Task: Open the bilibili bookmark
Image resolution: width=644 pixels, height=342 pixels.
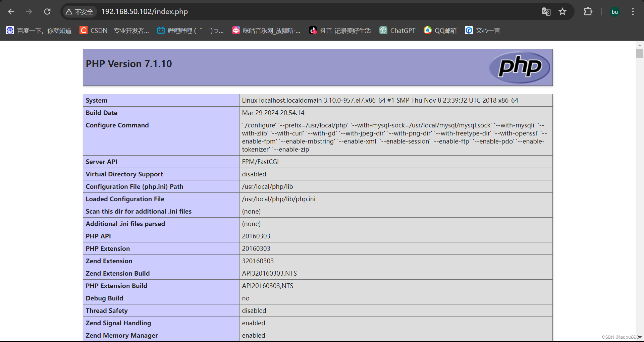Action: pyautogui.click(x=190, y=31)
